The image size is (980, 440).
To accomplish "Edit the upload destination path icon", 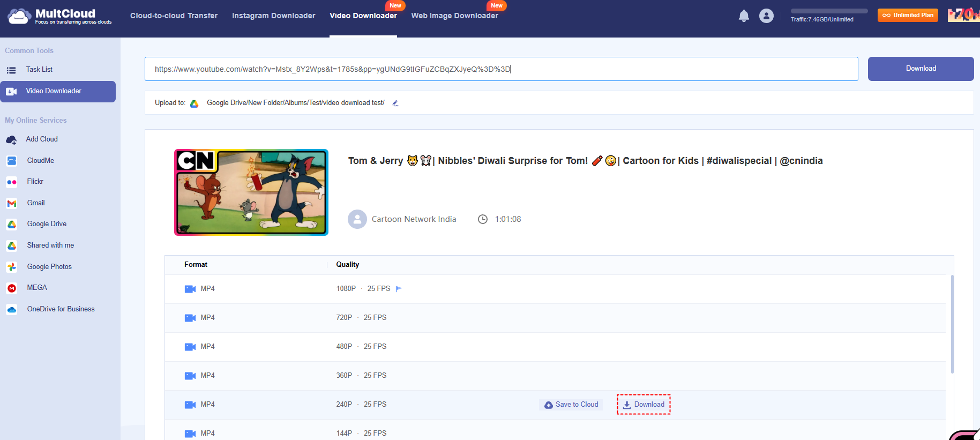I will click(395, 103).
